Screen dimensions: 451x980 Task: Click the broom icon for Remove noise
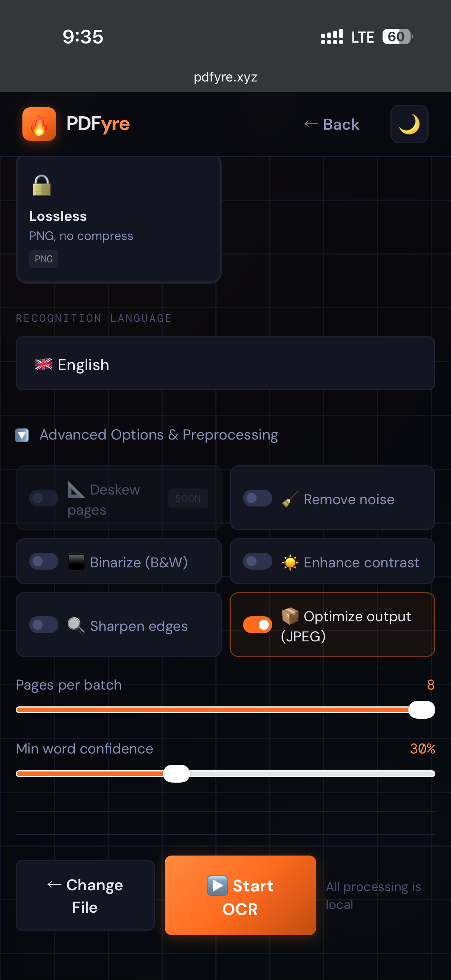coord(290,499)
